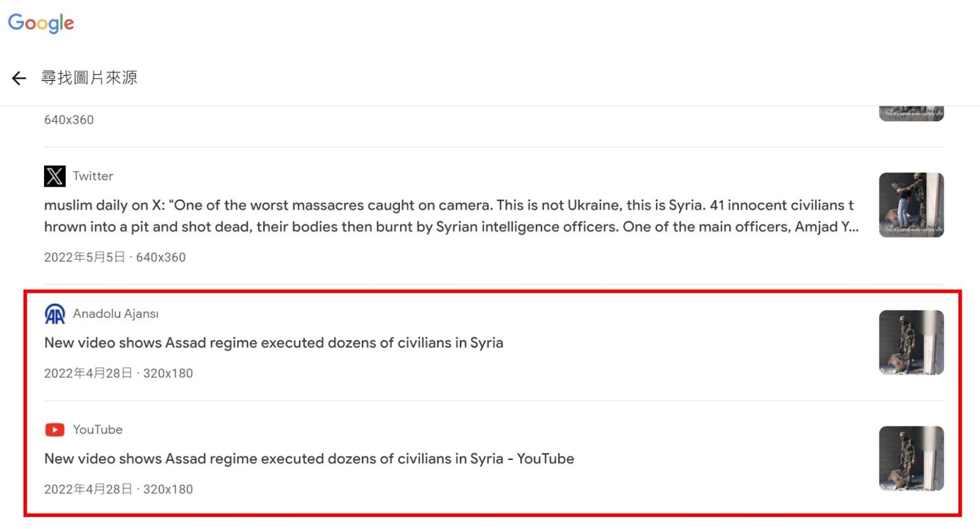The image size is (980, 529).
Task: Click the date line under the YouTube result
Action: pyautogui.click(x=118, y=489)
